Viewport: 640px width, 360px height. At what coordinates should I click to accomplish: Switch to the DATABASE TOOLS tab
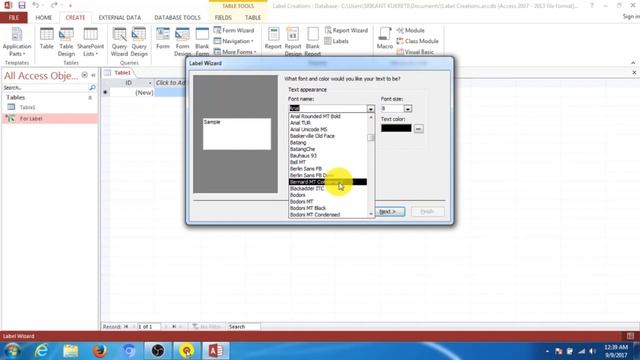(x=177, y=18)
